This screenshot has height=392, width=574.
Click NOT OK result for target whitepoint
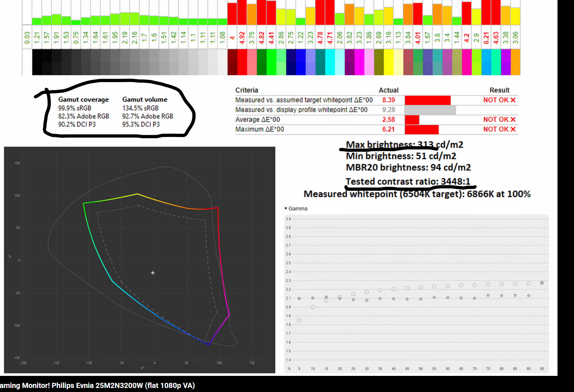(500, 100)
